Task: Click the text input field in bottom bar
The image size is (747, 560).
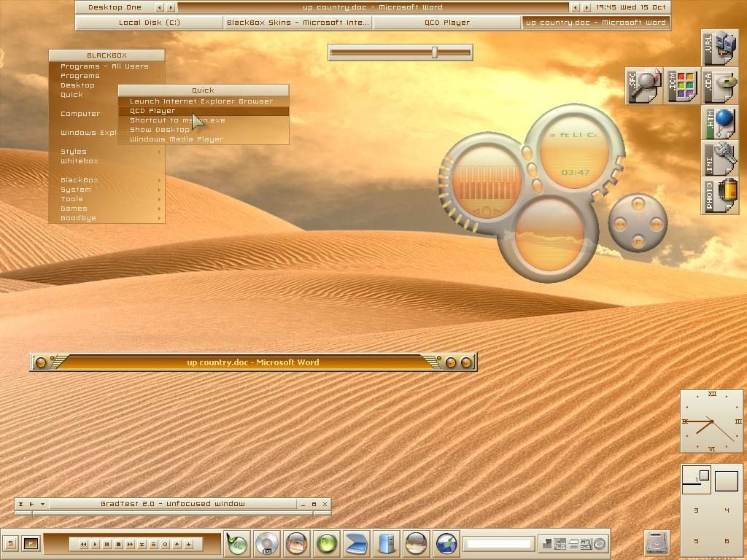Action: point(498,543)
